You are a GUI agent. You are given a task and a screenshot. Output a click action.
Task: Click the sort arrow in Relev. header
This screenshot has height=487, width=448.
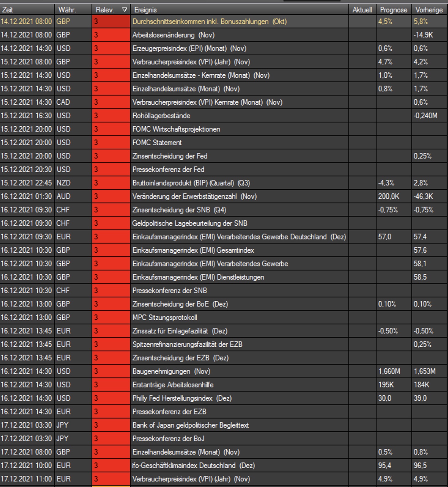pos(124,10)
